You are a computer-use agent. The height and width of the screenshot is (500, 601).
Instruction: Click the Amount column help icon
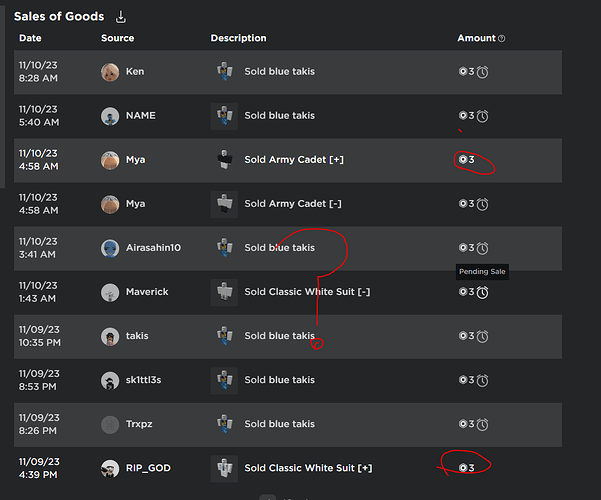501,38
